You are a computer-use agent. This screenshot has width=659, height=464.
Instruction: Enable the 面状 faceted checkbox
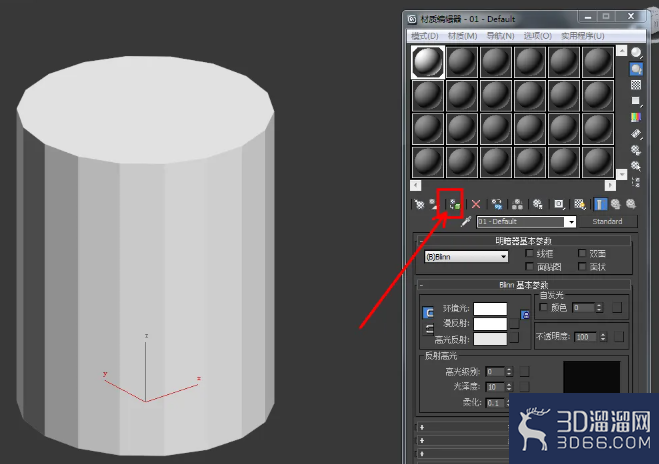[x=582, y=266]
